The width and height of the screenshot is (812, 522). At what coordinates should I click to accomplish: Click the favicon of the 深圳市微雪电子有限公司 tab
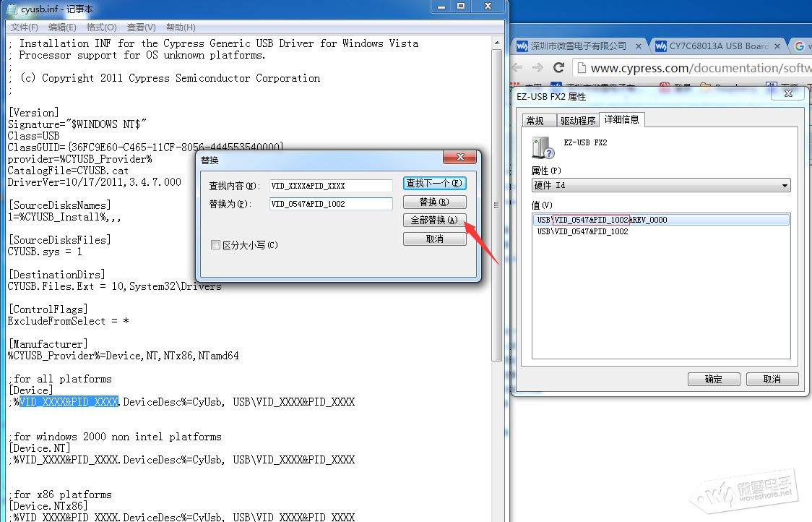pyautogui.click(x=522, y=46)
